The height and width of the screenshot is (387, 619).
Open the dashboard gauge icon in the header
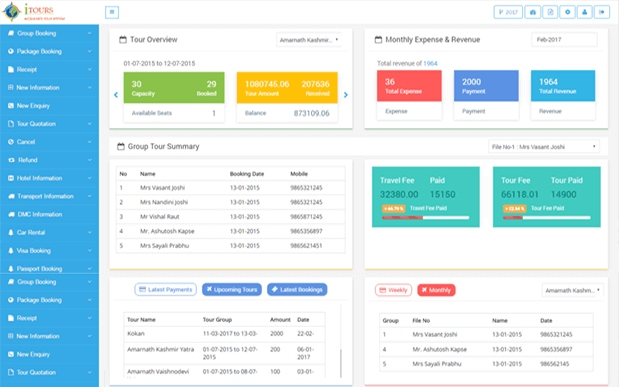click(x=533, y=12)
